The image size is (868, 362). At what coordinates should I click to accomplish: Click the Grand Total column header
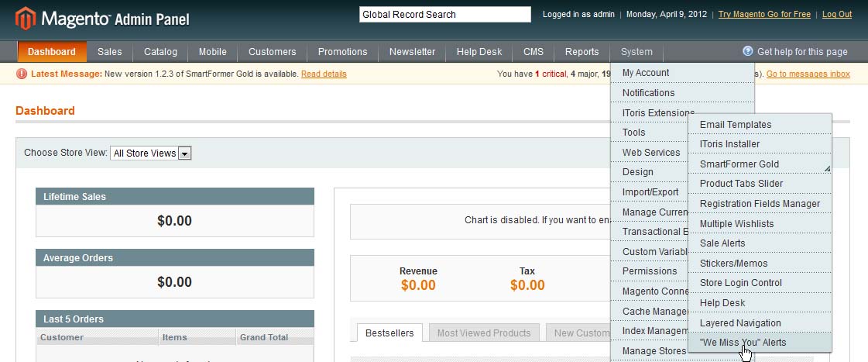tap(275, 337)
